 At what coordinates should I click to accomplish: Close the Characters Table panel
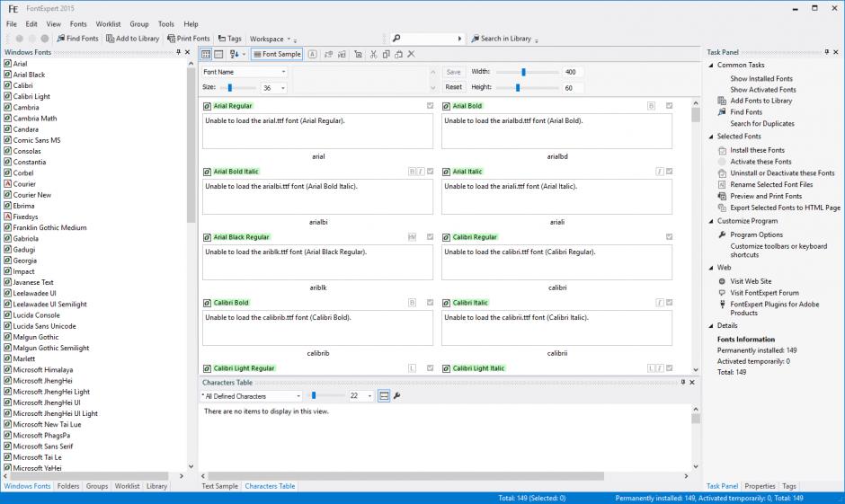coord(692,382)
